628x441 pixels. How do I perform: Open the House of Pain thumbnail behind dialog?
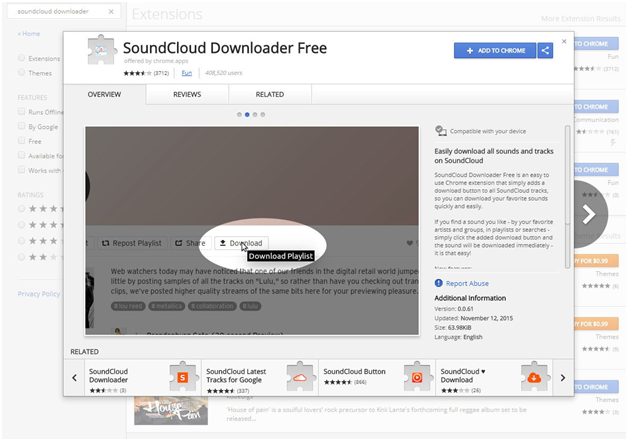pos(171,411)
